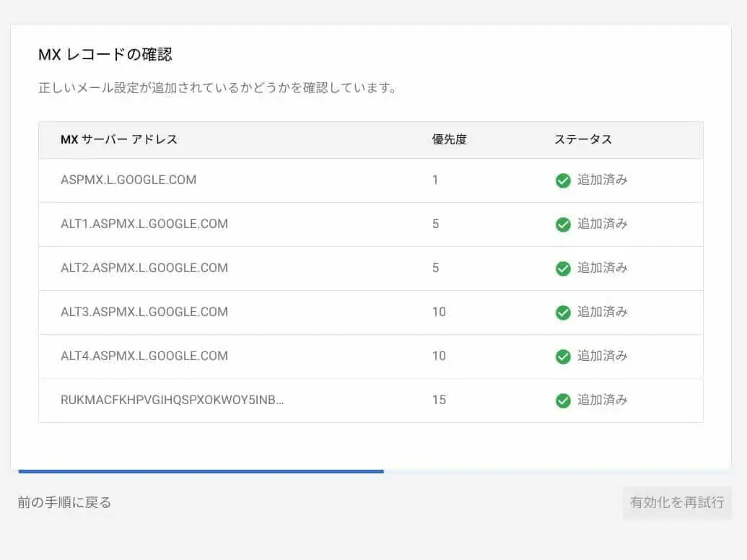Viewport: 747px width, 560px height.
Task: Click priority value 10 in ALT3 row
Action: tap(439, 312)
